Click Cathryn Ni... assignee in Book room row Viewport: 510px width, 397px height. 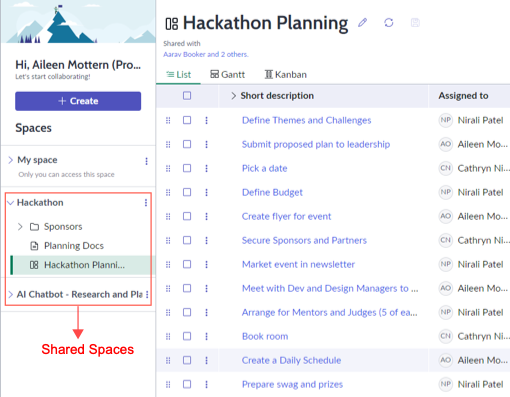483,336
